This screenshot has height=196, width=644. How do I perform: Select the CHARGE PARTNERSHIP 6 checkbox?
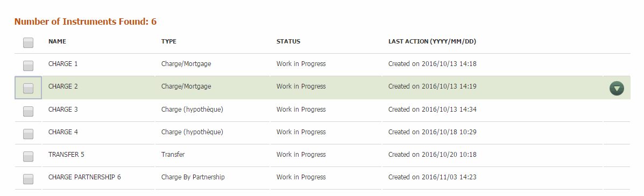[x=29, y=179]
